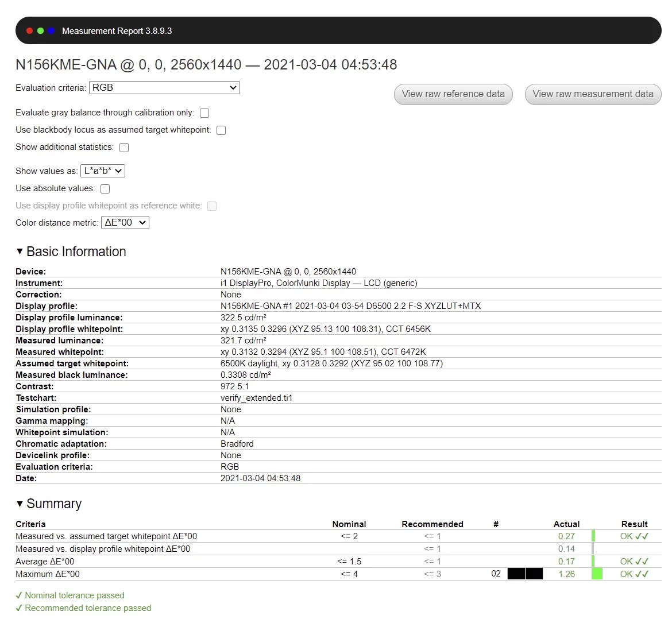This screenshot has height=623, width=672.
Task: Click View raw reference data button
Action: coord(453,94)
